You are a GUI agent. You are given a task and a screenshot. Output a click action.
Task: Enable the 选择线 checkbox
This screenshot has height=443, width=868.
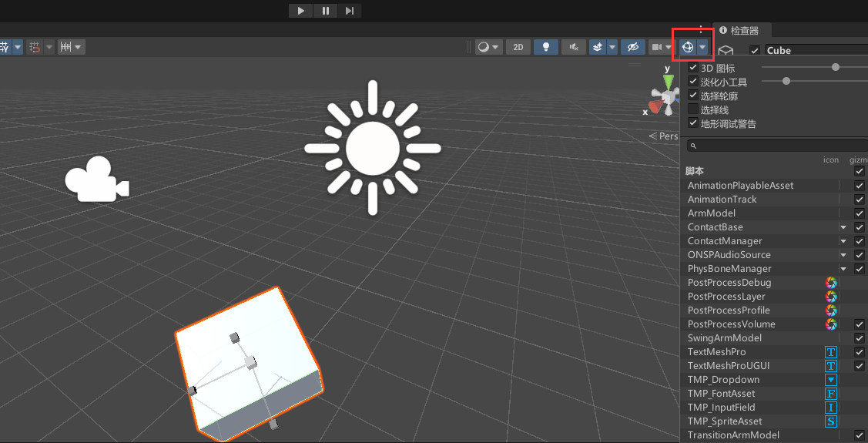pos(693,109)
